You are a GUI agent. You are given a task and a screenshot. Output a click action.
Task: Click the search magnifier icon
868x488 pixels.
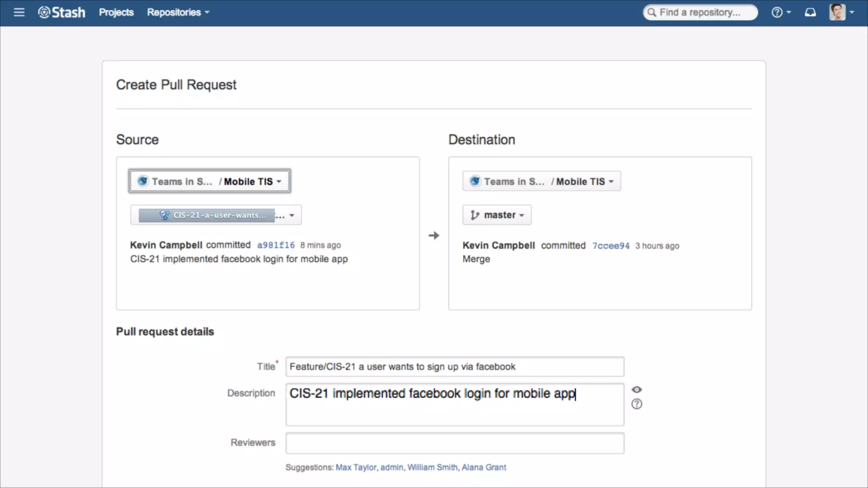[652, 13]
